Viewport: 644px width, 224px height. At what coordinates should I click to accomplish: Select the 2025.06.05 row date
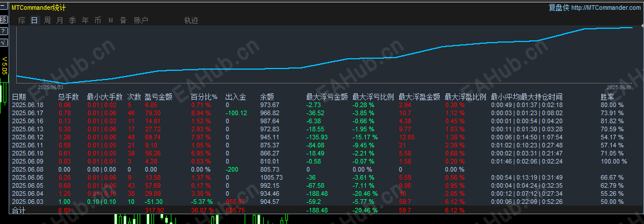[x=28, y=185]
